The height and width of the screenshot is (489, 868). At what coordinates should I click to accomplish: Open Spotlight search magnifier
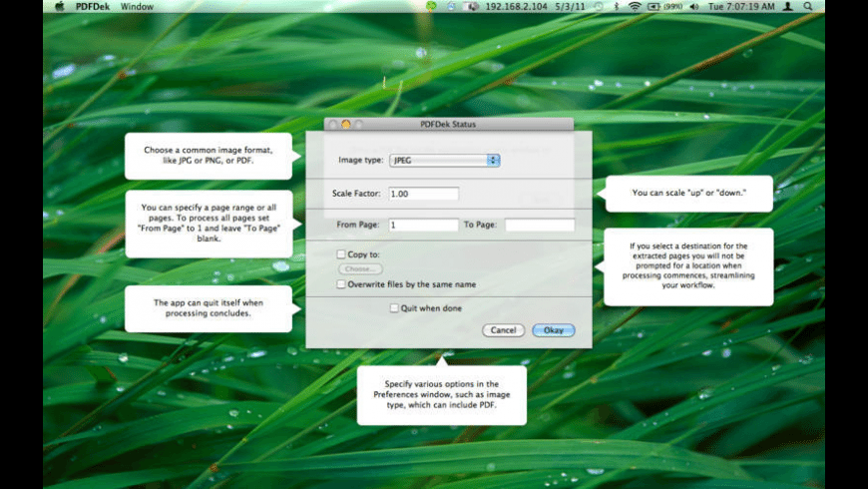point(806,6)
